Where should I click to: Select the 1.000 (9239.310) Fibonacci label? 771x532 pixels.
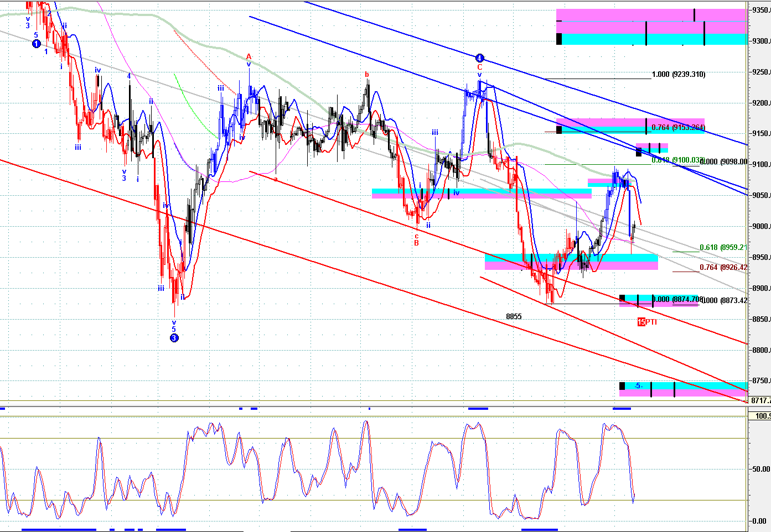click(679, 74)
